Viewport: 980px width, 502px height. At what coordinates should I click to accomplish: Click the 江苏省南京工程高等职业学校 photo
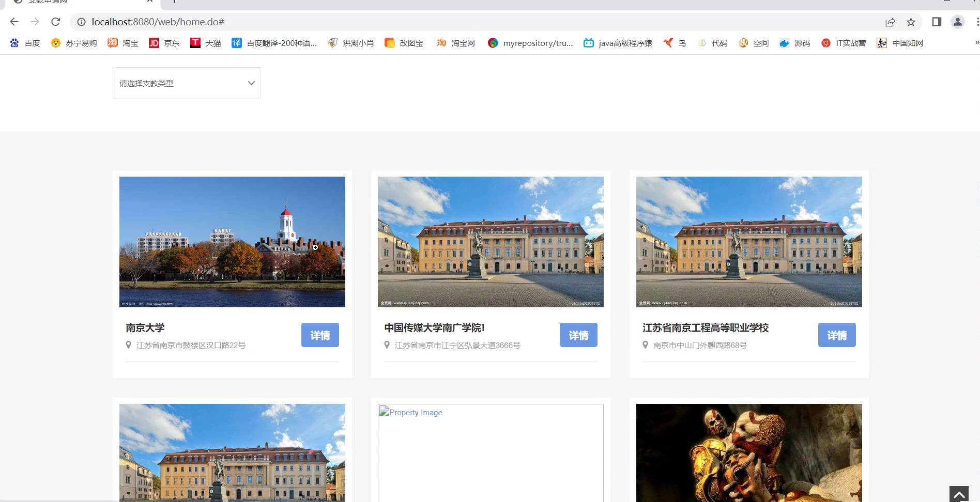[749, 242]
